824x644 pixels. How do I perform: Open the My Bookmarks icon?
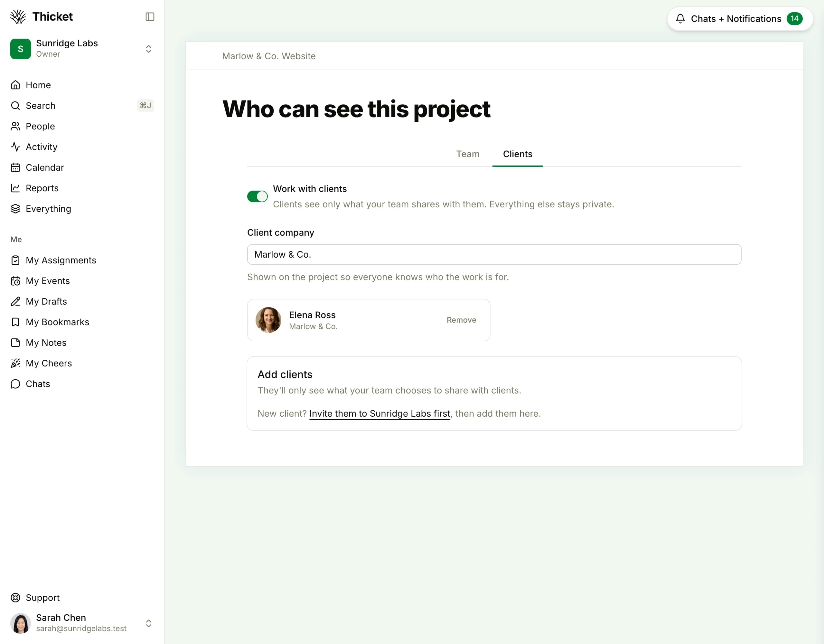15,322
